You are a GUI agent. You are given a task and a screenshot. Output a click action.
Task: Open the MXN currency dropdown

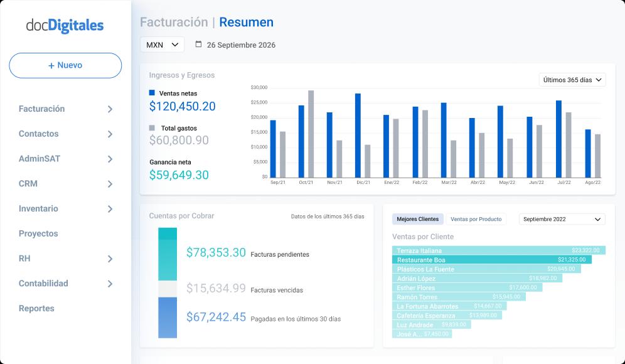[x=163, y=45]
